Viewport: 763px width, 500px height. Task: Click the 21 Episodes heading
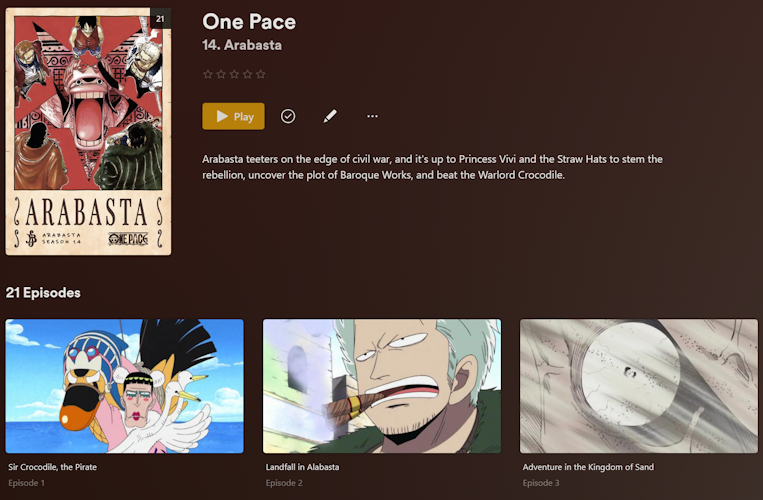43,293
